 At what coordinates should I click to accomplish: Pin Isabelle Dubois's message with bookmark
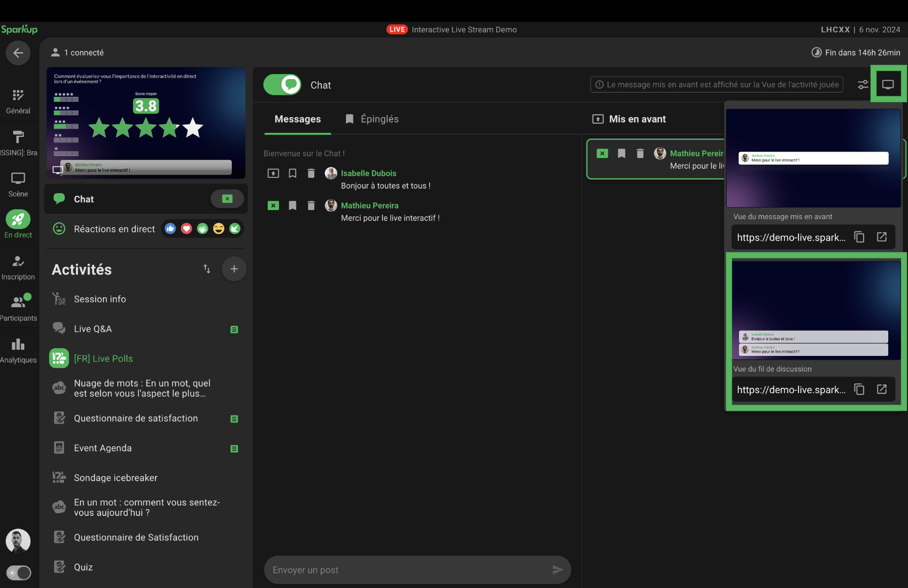292,174
